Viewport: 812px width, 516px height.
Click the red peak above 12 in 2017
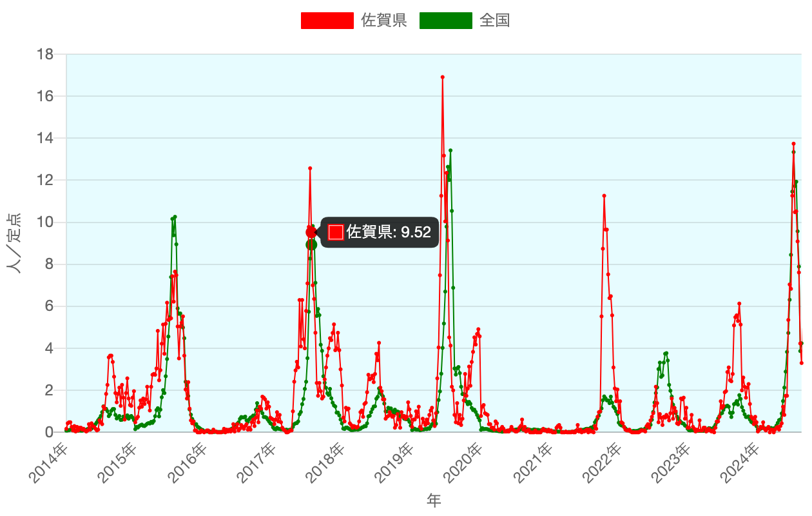[310, 168]
